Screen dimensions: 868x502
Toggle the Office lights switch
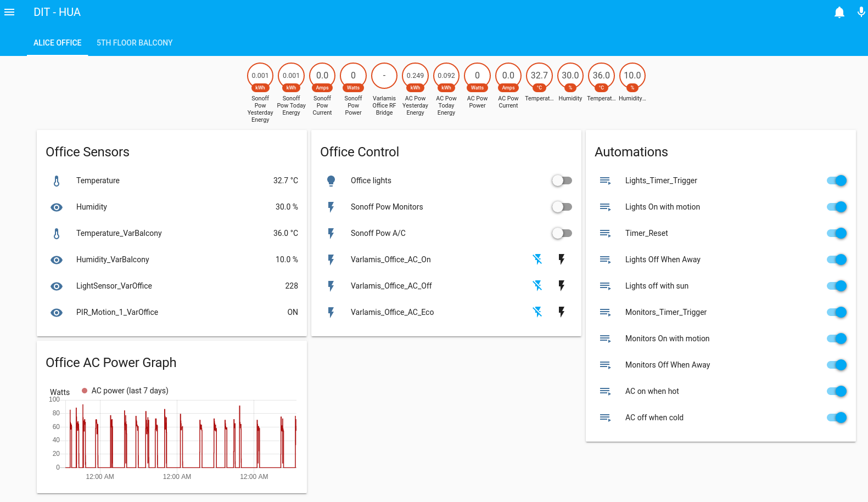[562, 181]
